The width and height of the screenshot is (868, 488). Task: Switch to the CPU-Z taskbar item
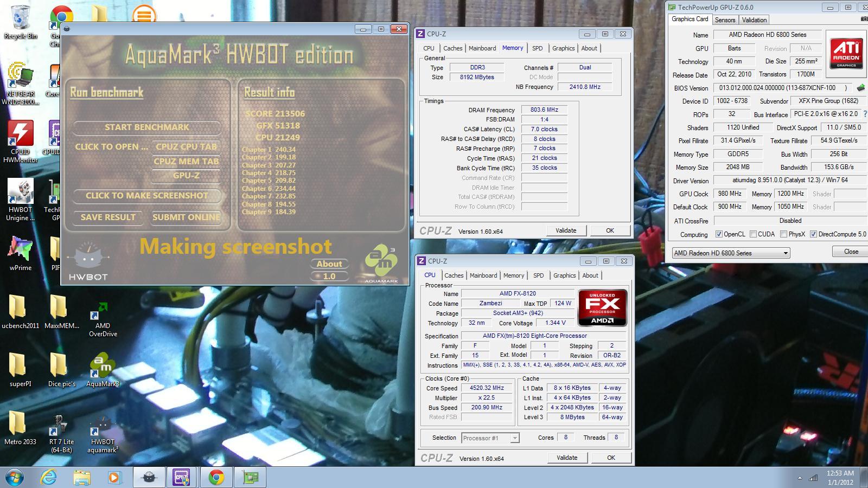pyautogui.click(x=181, y=477)
